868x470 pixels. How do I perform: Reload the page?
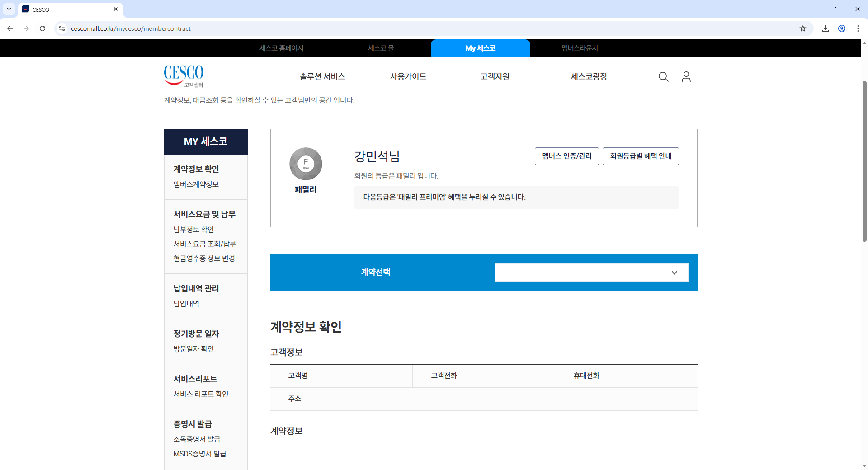point(42,28)
